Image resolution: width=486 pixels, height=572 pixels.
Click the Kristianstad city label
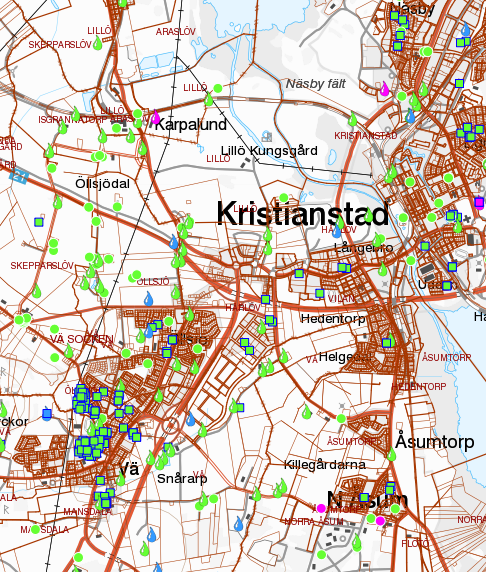(302, 214)
